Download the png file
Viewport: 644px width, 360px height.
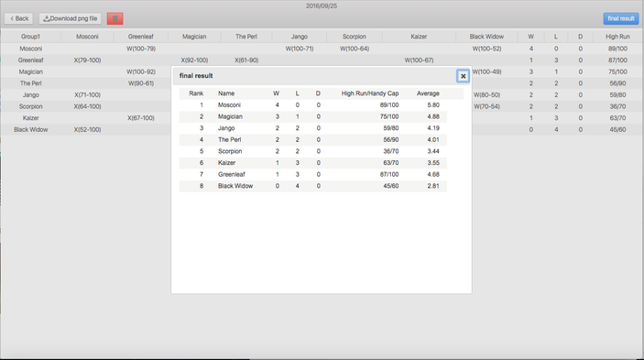pyautogui.click(x=71, y=18)
